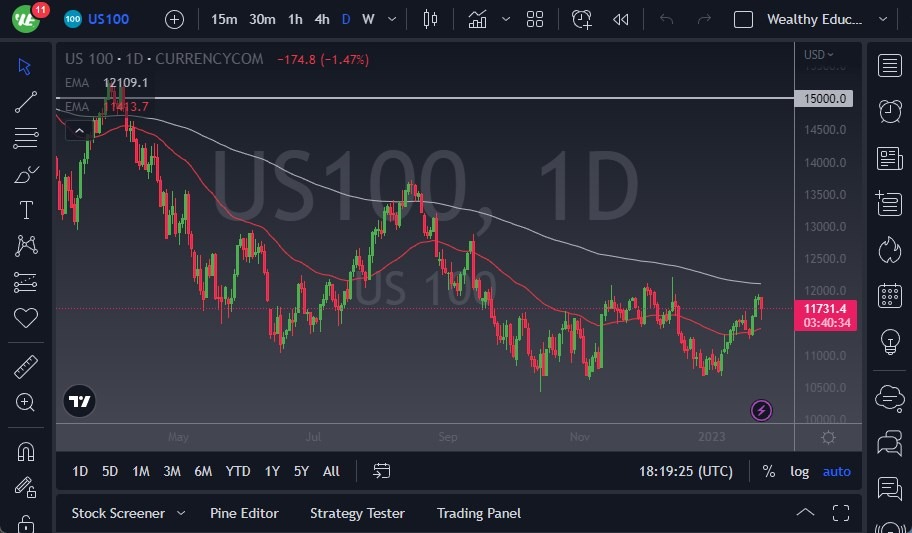Open the indicators menu in top toolbar
Screen dimensions: 912x533
tap(478, 19)
